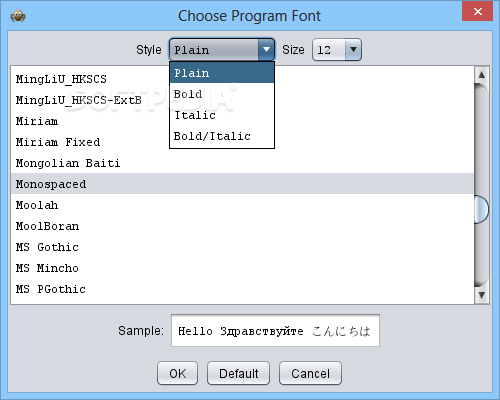Image resolution: width=500 pixels, height=400 pixels.
Task: Click the font list scroll down arrow
Action: (x=482, y=295)
